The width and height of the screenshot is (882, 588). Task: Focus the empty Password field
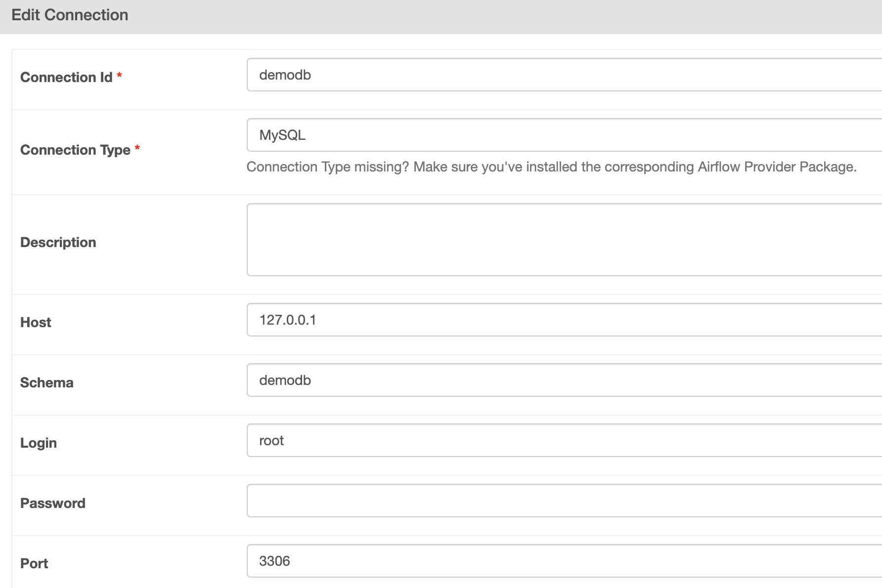click(564, 501)
